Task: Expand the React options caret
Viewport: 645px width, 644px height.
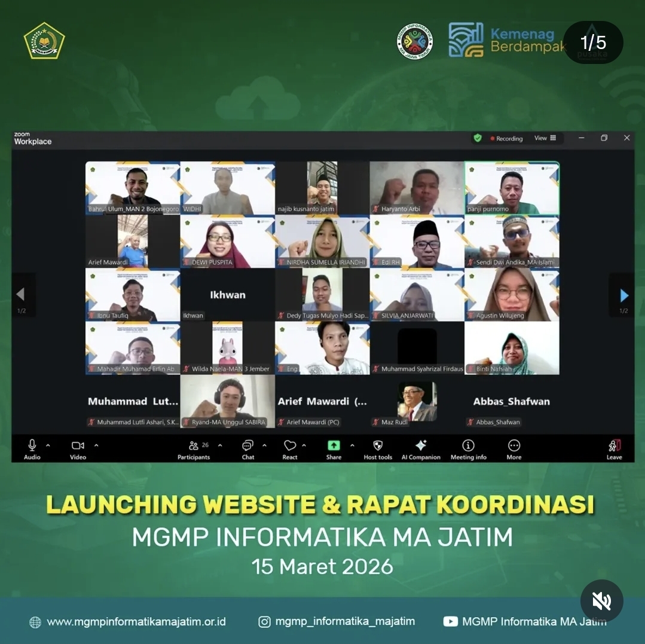Action: click(x=304, y=445)
